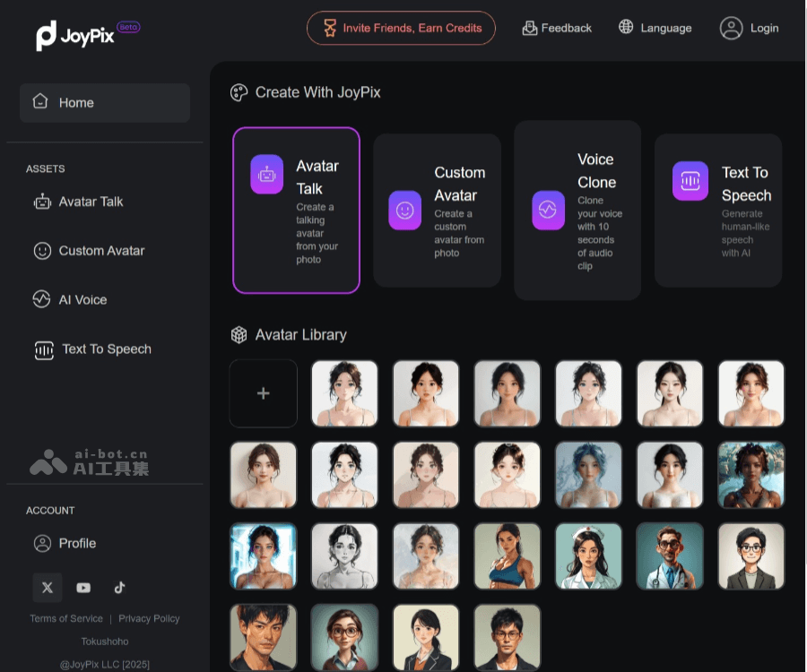Open the Language selector
Viewport: 807px width, 672px height.
655,28
